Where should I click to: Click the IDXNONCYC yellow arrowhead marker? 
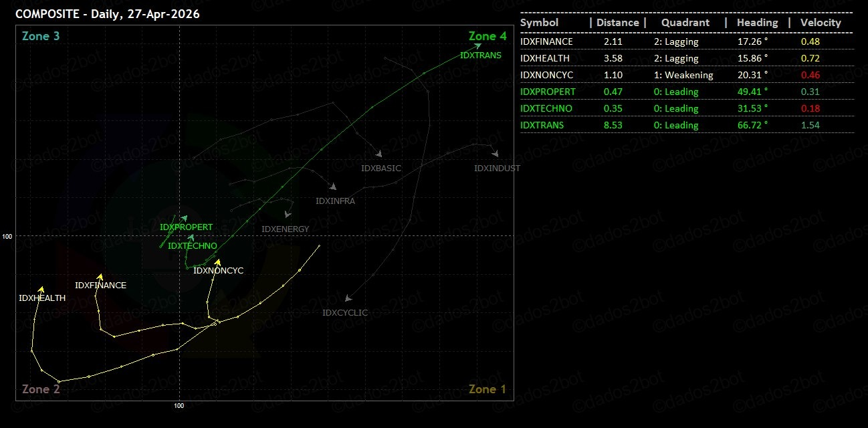point(217,262)
